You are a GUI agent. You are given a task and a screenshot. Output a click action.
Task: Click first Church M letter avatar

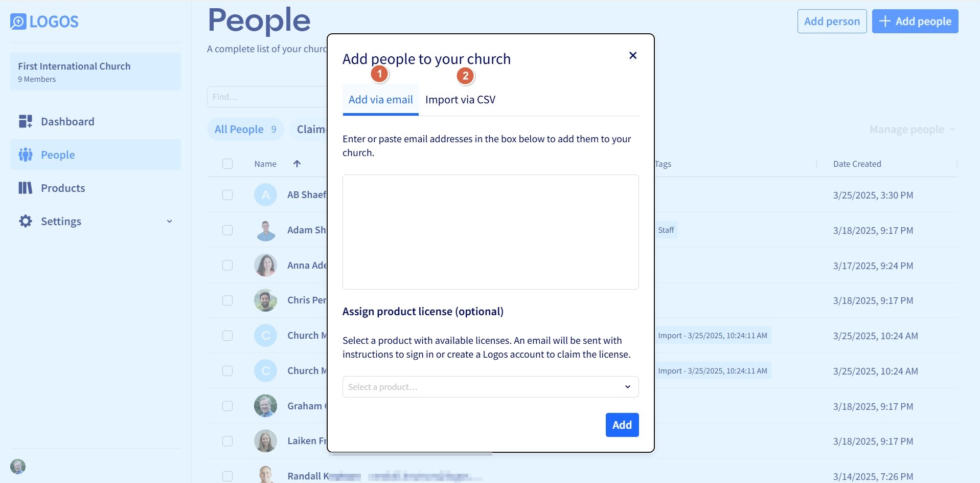[x=265, y=336]
